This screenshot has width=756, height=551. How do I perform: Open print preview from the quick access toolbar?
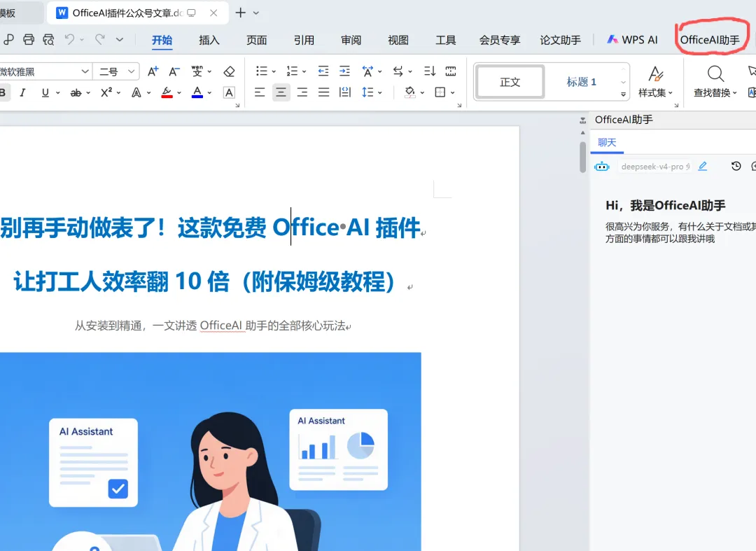pos(48,39)
